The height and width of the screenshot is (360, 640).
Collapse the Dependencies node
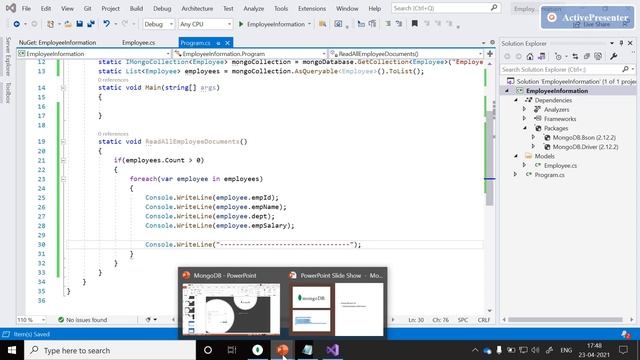coord(516,100)
